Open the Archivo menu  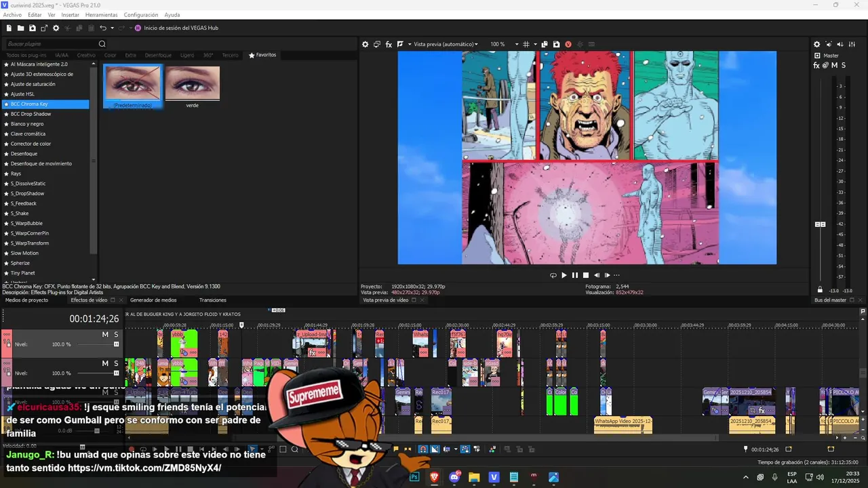pyautogui.click(x=12, y=15)
